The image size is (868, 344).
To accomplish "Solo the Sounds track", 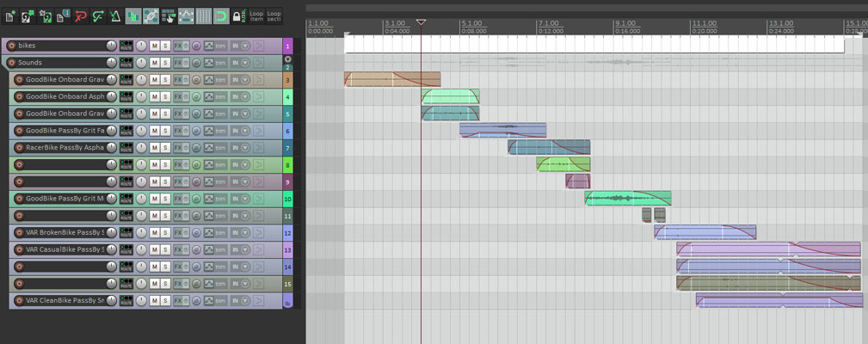I will click(x=164, y=63).
